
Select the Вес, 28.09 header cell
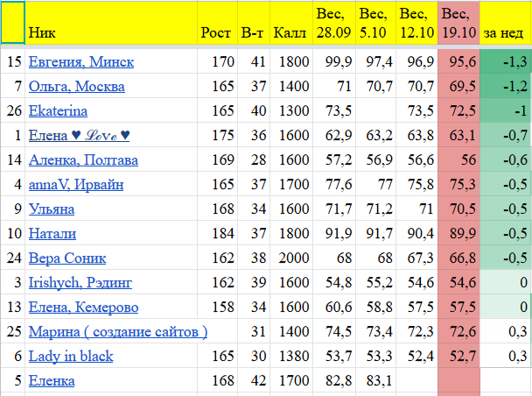tap(332, 24)
